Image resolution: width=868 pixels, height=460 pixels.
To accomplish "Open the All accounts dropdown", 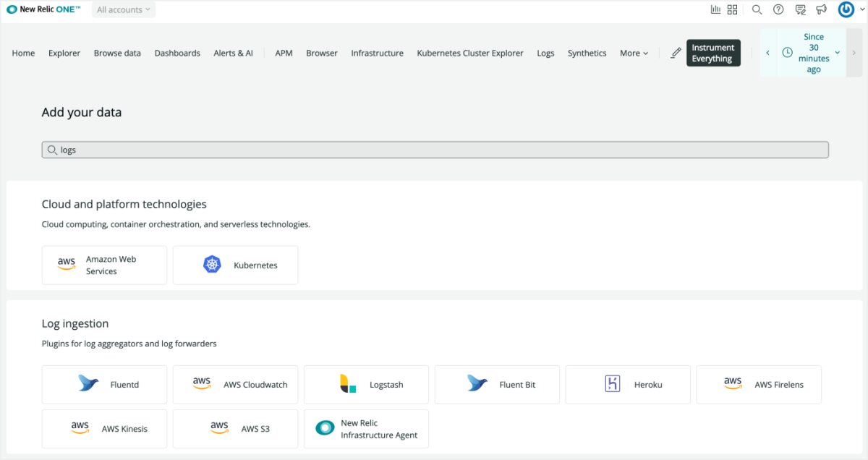I will 124,9.
